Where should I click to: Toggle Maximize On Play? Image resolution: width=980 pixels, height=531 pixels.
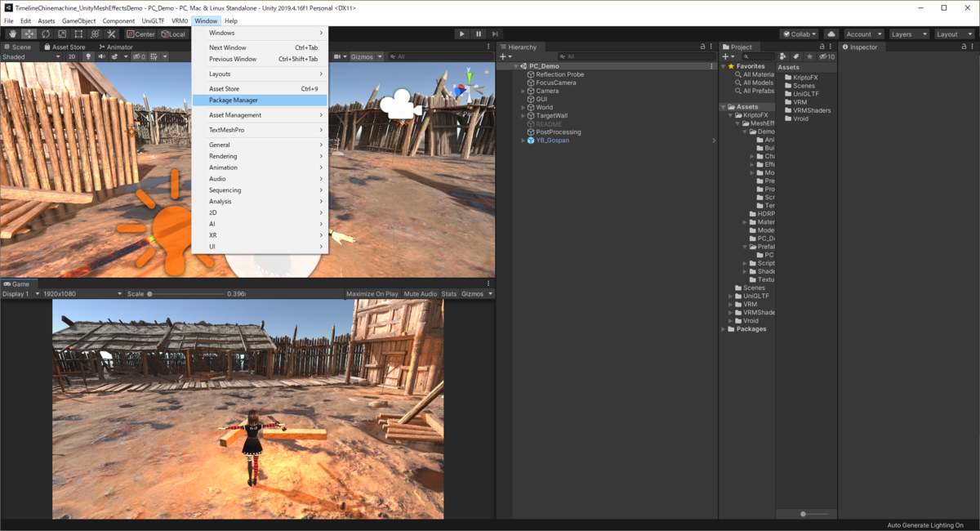[372, 294]
